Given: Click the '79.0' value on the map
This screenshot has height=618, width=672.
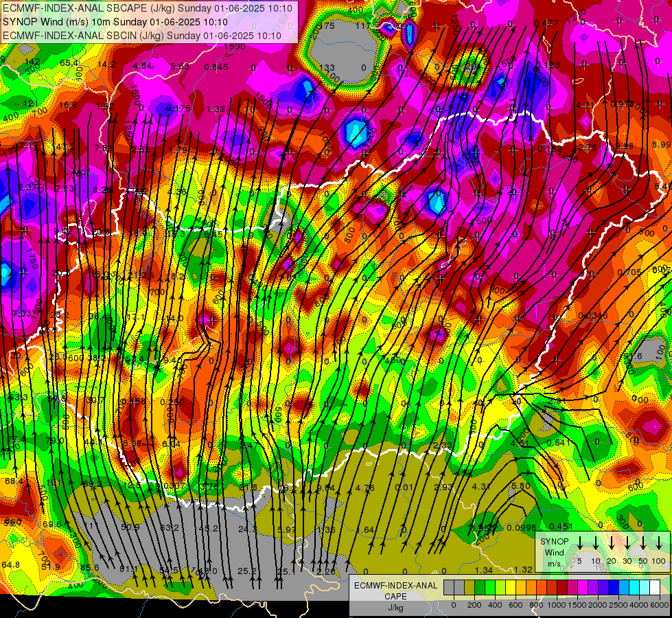Looking at the screenshot, I should [x=55, y=440].
